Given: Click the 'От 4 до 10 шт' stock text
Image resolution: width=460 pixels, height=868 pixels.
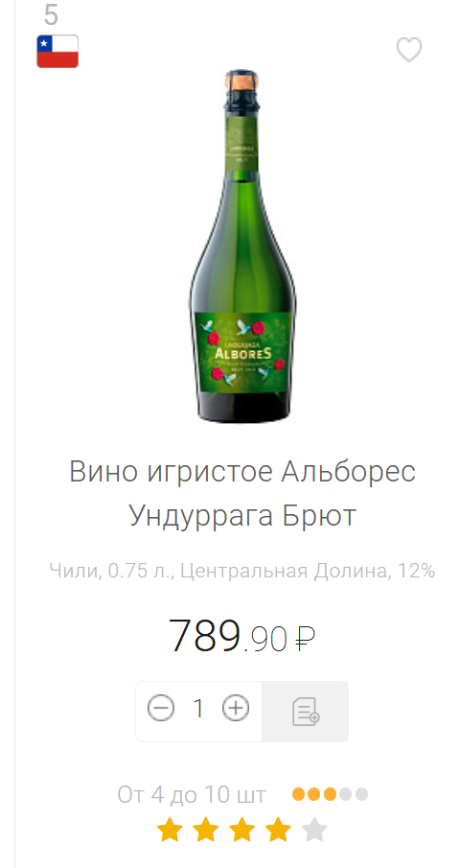Looking at the screenshot, I should point(192,795).
